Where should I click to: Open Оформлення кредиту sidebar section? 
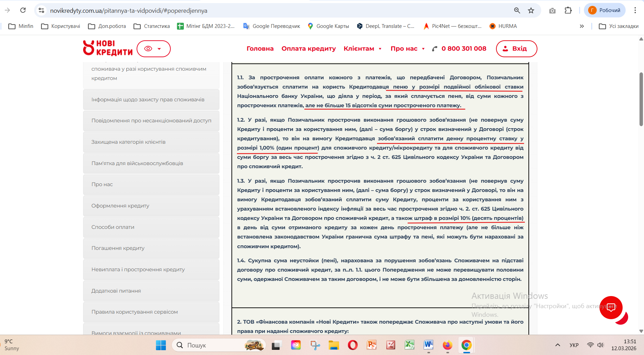tap(151, 206)
